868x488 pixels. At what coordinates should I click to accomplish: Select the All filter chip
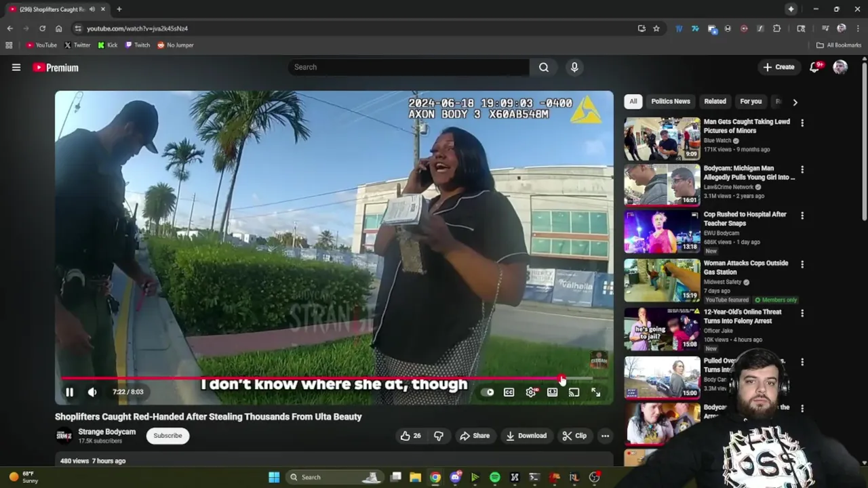pyautogui.click(x=633, y=102)
